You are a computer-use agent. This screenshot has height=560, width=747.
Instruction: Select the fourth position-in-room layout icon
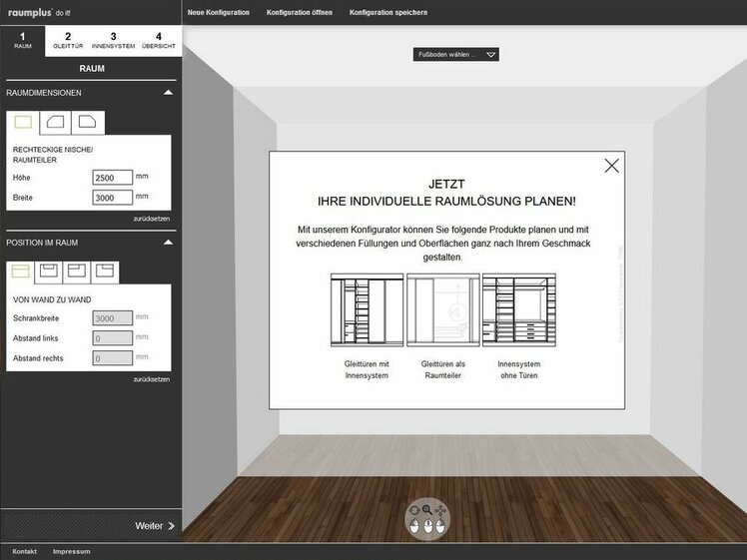(104, 272)
